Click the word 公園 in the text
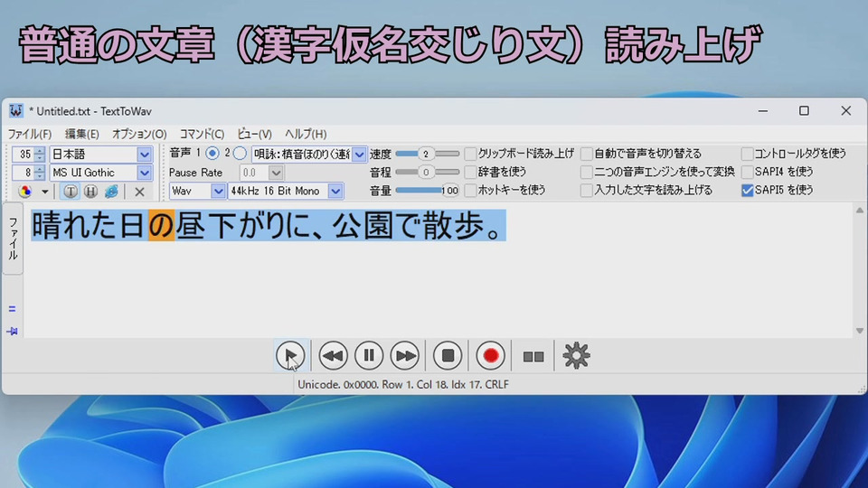Image resolution: width=868 pixels, height=488 pixels. [363, 225]
